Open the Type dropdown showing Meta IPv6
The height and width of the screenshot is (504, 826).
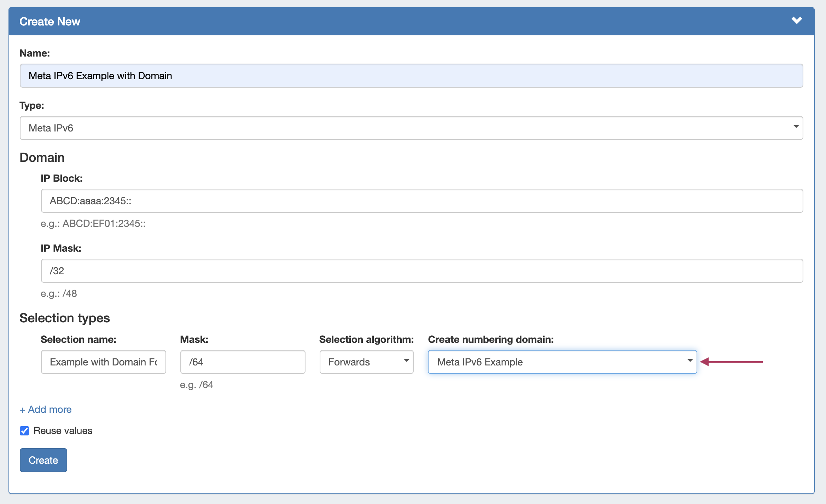pyautogui.click(x=411, y=128)
